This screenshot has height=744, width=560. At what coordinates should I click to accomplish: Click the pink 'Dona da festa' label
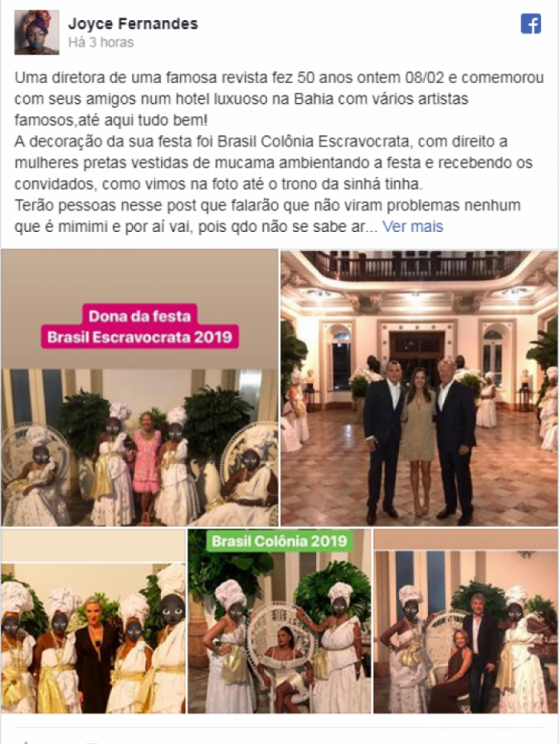[x=139, y=315]
